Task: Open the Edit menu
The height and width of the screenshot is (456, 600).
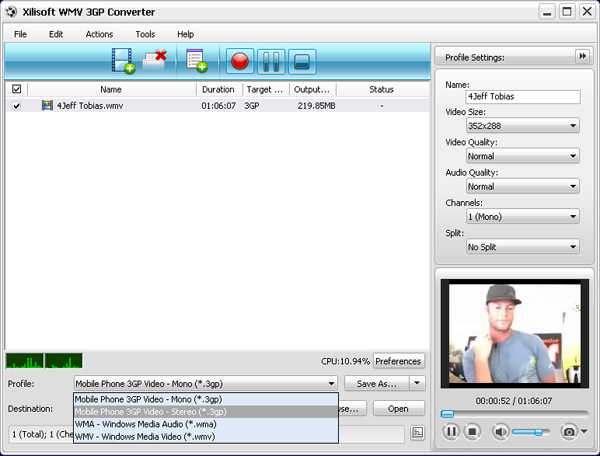Action: pyautogui.click(x=56, y=34)
